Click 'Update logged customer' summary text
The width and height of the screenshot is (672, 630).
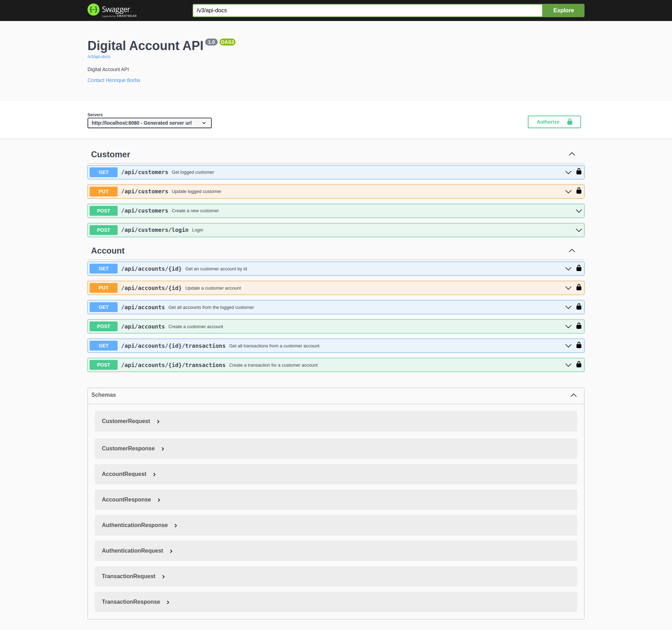(x=196, y=192)
